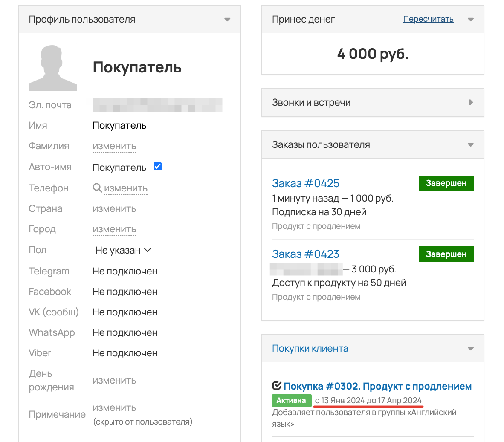Screen dimensions: 504x442
Task: Collapse the Принес денег panel arrow
Action: point(471,20)
